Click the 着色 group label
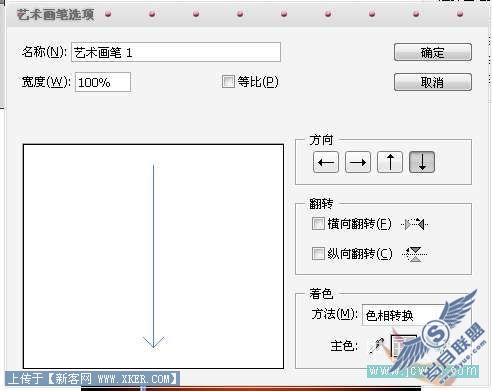This screenshot has width=492, height=391. 321,294
